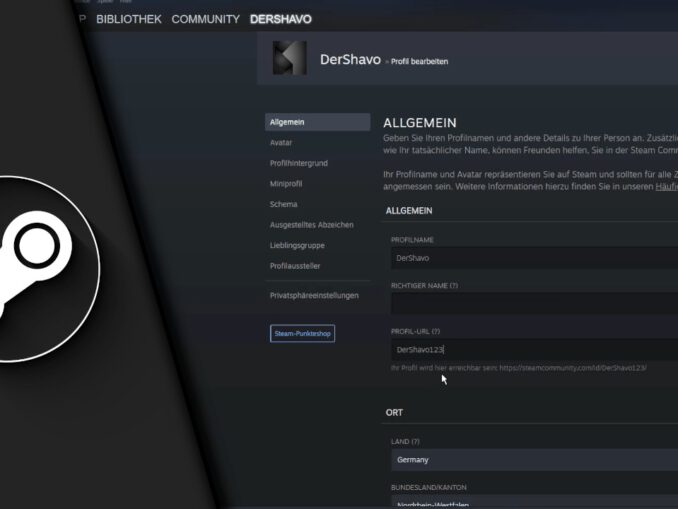Open the Avatar settings section
678x509 pixels.
pos(281,143)
